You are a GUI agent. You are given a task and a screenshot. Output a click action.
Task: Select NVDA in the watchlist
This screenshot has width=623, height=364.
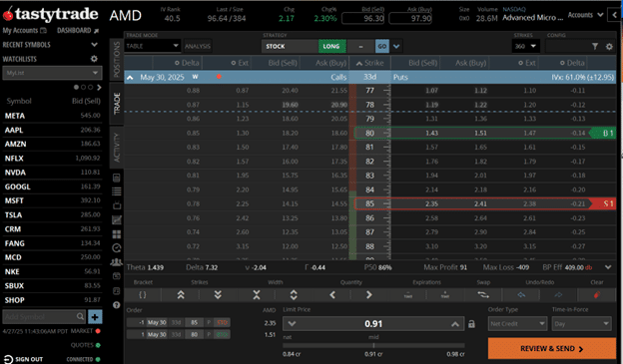pos(52,173)
